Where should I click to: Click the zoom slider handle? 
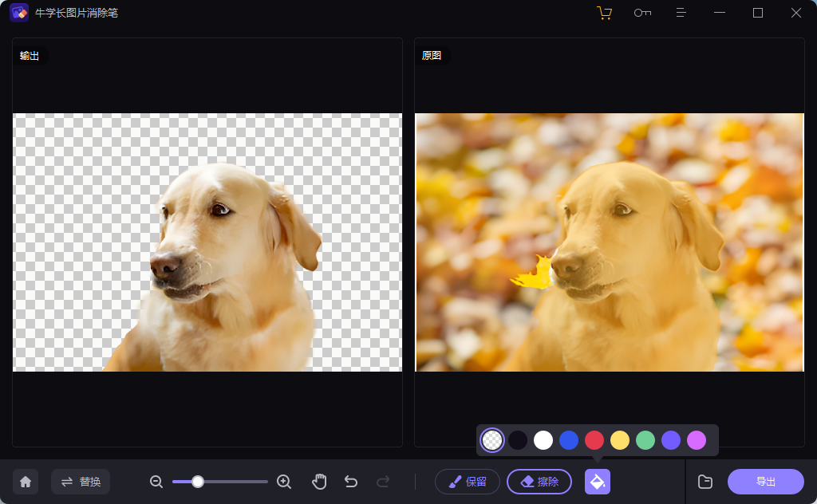pyautogui.click(x=198, y=482)
